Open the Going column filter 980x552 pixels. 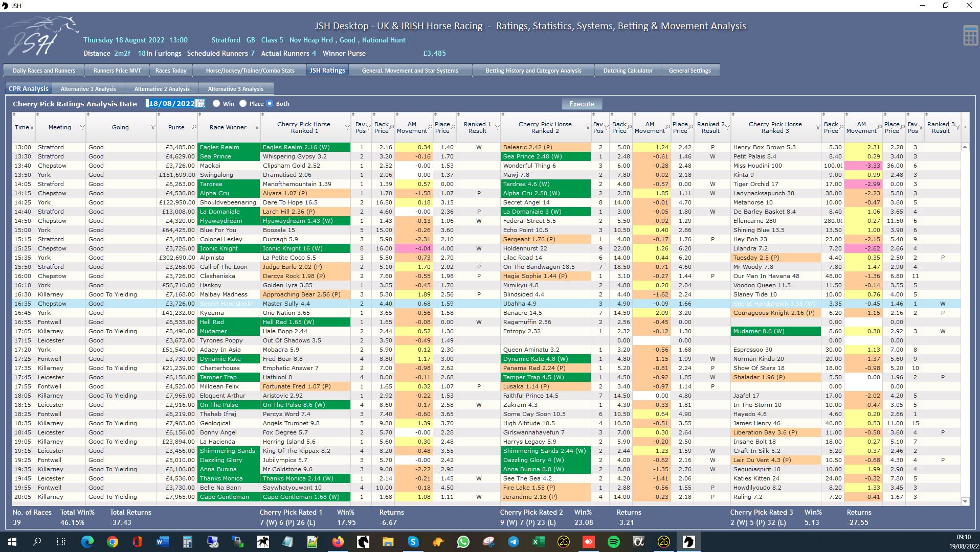(153, 127)
